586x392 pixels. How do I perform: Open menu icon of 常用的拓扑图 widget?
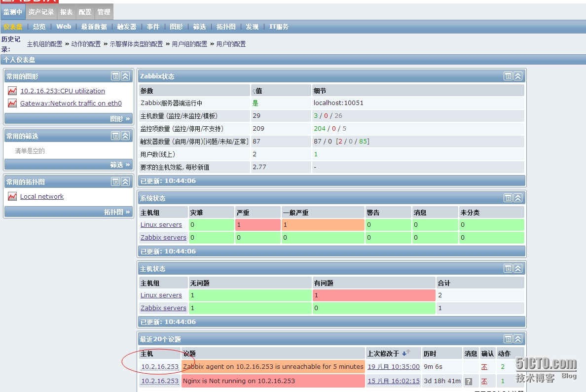[115, 181]
